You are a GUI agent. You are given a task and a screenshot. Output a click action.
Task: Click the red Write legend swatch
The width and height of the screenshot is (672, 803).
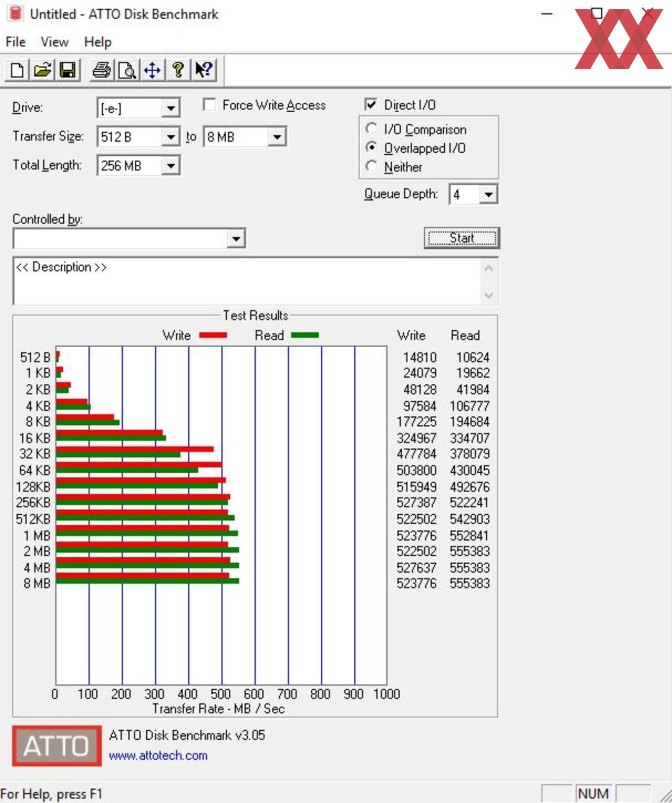pos(213,335)
